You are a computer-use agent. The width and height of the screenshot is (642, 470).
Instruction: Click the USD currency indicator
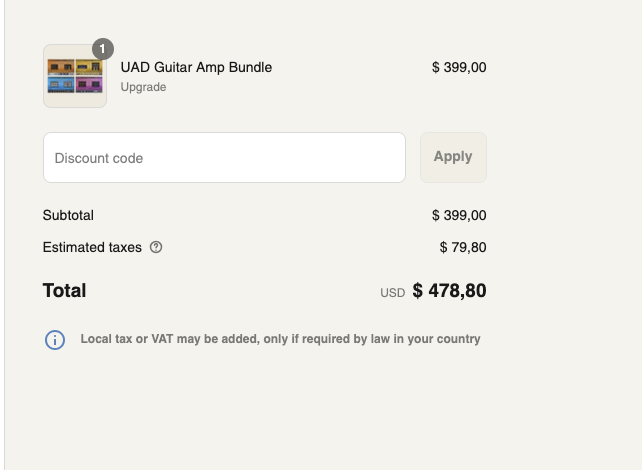[x=392, y=293]
